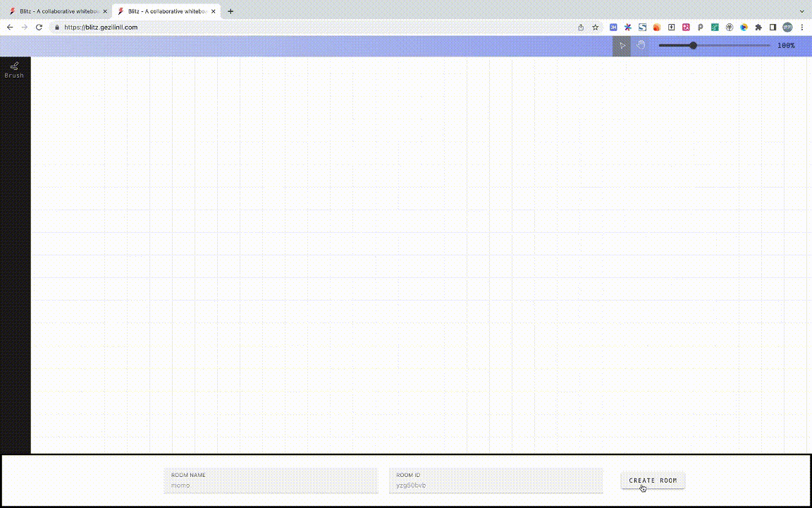This screenshot has height=508, width=812.
Task: Activate the pointer select tool
Action: coord(622,46)
